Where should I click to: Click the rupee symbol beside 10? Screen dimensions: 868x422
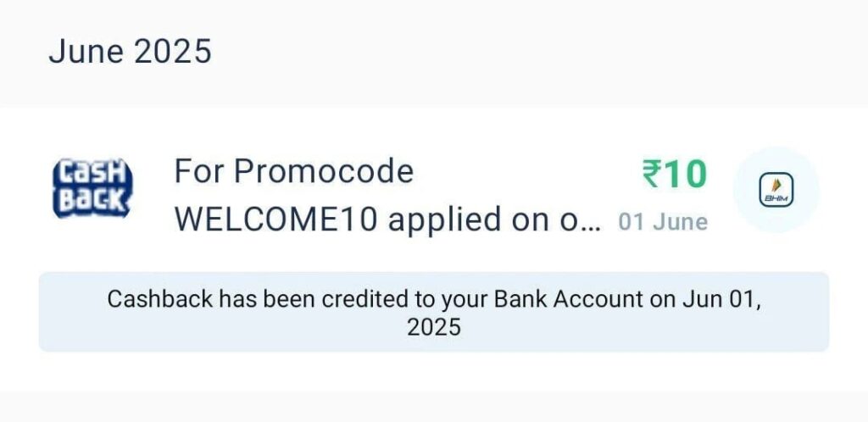pyautogui.click(x=652, y=174)
